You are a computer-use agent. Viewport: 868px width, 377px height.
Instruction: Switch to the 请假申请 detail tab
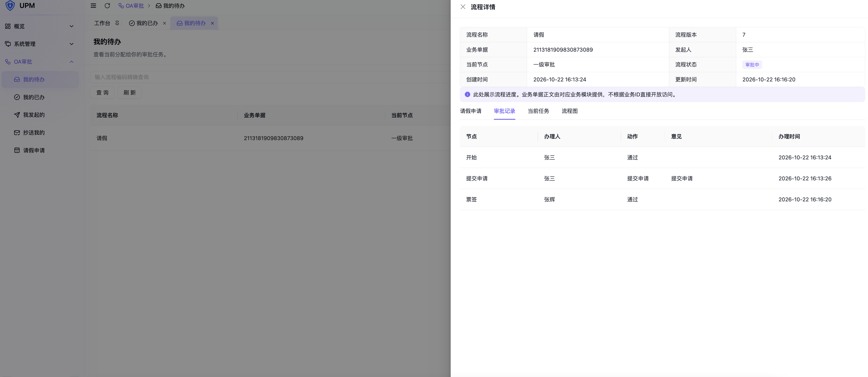(x=471, y=111)
